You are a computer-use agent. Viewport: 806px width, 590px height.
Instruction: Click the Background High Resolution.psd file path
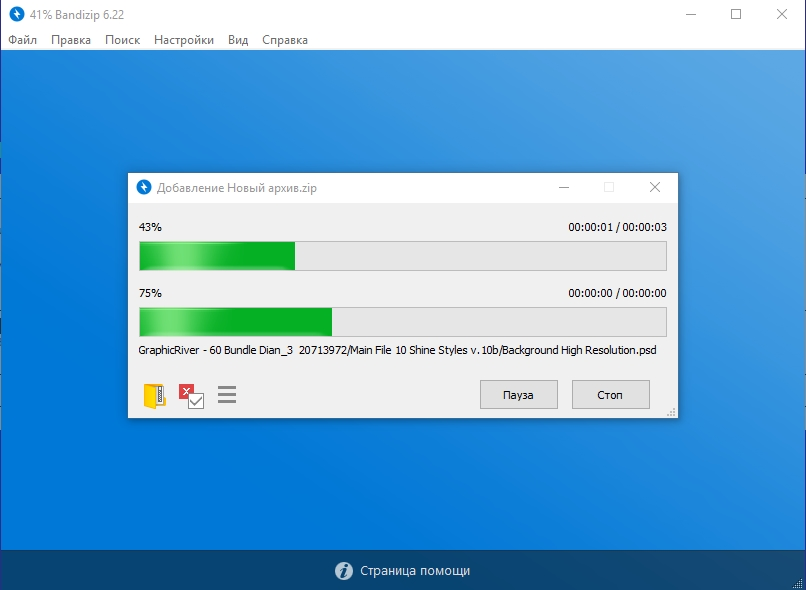[x=397, y=351]
